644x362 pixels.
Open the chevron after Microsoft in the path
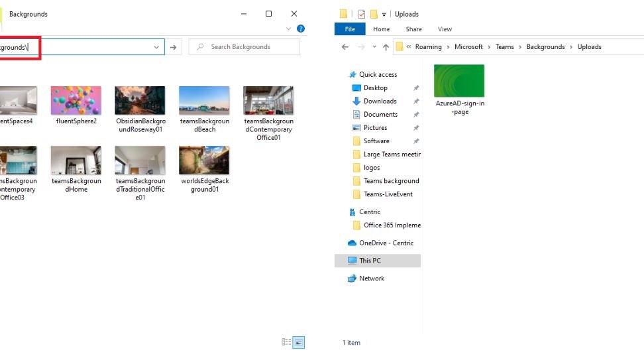click(x=489, y=47)
